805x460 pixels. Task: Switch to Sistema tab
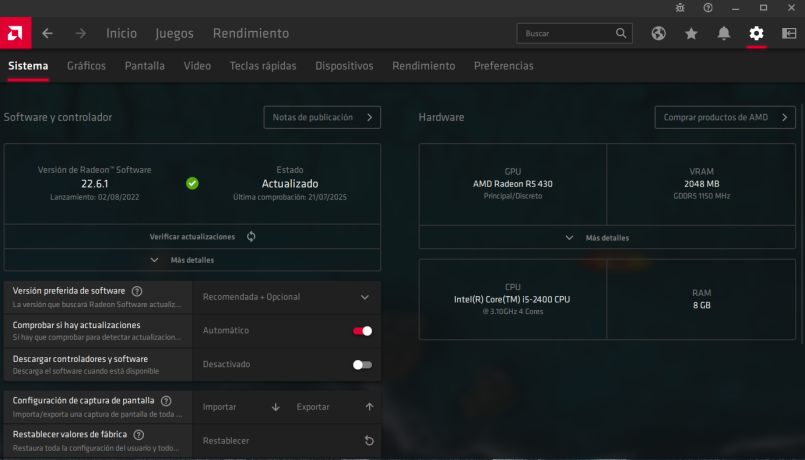pyautogui.click(x=28, y=66)
